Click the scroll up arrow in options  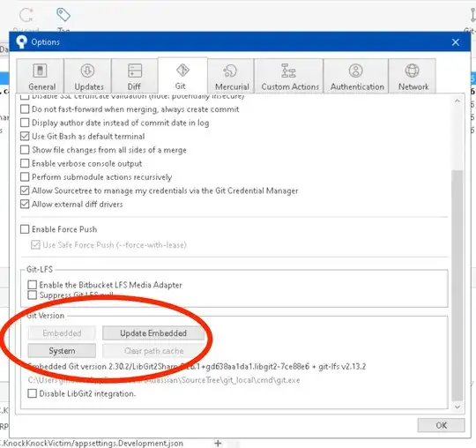457,101
